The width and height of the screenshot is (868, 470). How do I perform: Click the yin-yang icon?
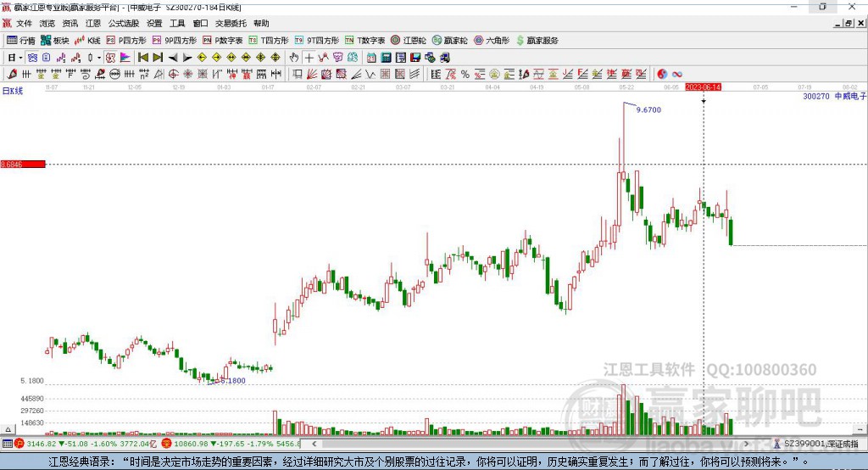[661, 75]
